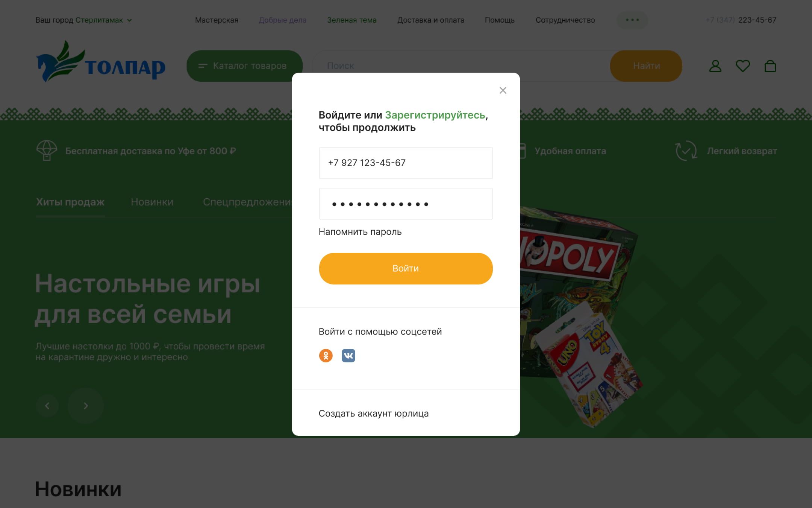Click Напомнить пароль link

[x=360, y=232]
